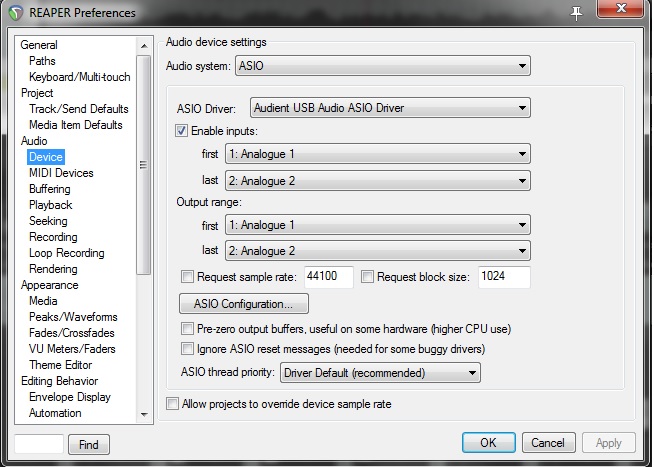Screen dimensions: 654x467
Task: Select Keyboard/Multi-touch preferences page
Action: (79, 77)
